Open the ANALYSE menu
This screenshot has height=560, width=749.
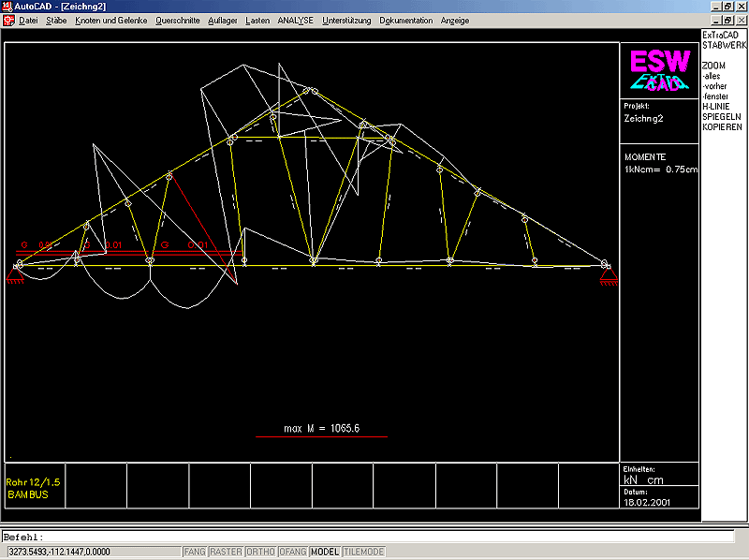coord(296,21)
